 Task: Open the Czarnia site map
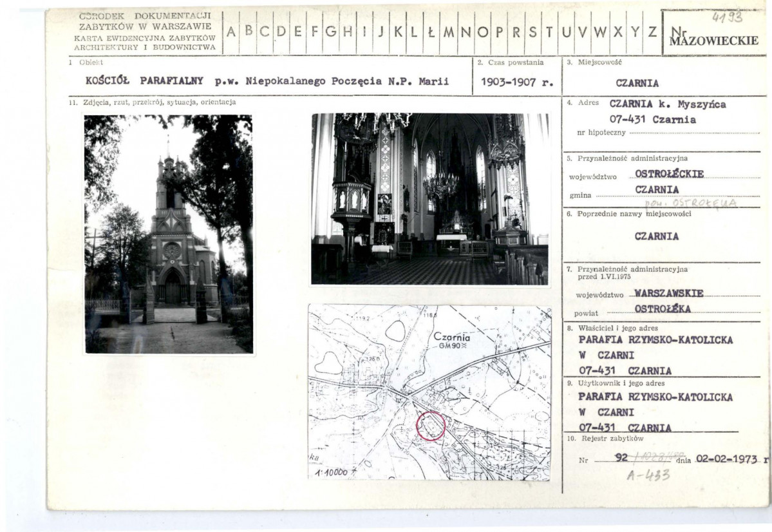coord(429,393)
